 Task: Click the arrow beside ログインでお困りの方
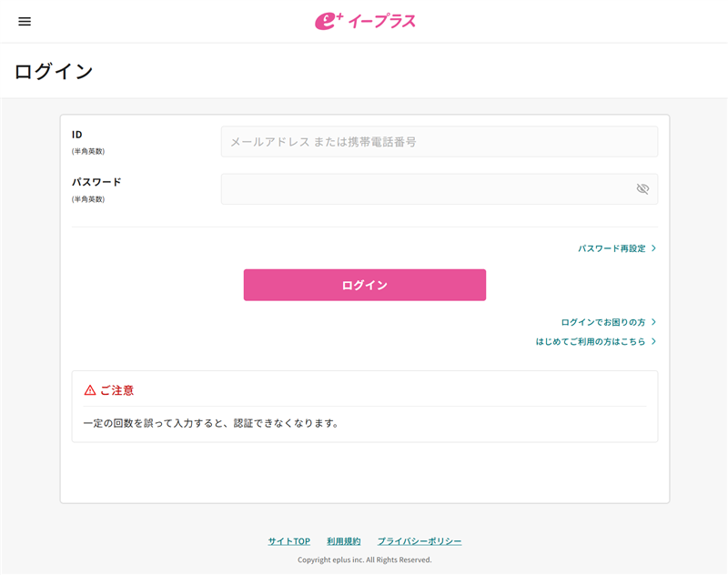pyautogui.click(x=653, y=322)
